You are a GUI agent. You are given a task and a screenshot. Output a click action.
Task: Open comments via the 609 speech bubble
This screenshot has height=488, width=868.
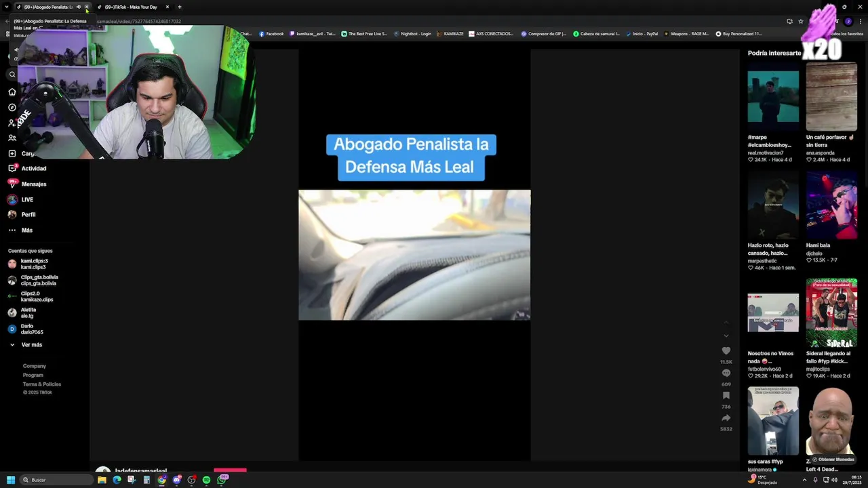pos(726,373)
